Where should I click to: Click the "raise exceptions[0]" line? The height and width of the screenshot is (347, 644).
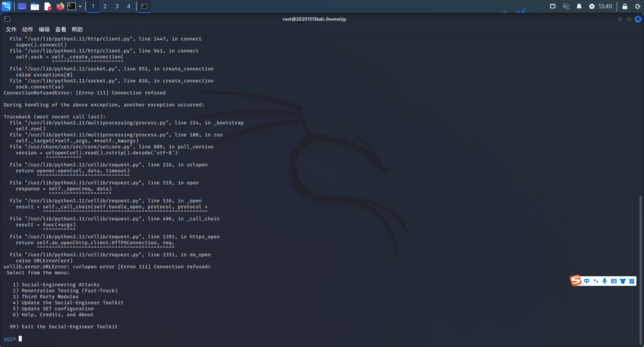(44, 75)
